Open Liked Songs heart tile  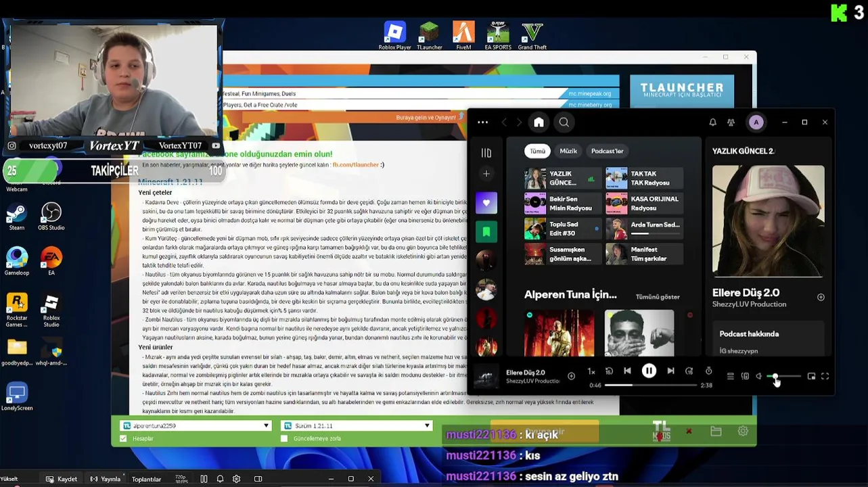(486, 203)
